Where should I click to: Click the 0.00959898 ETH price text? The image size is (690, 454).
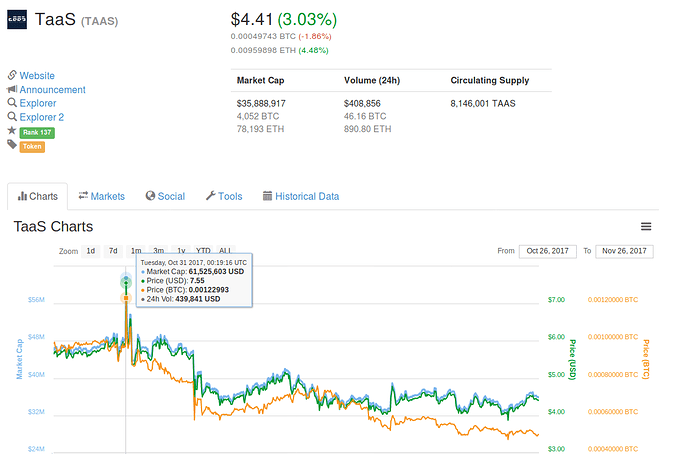pos(263,50)
